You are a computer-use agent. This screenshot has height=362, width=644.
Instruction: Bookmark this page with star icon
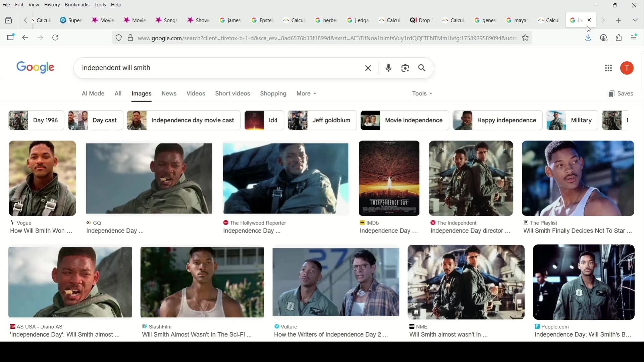[526, 38]
